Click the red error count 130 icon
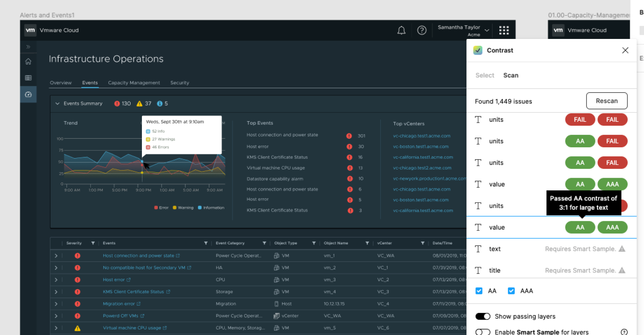The image size is (644, 335). (x=117, y=104)
